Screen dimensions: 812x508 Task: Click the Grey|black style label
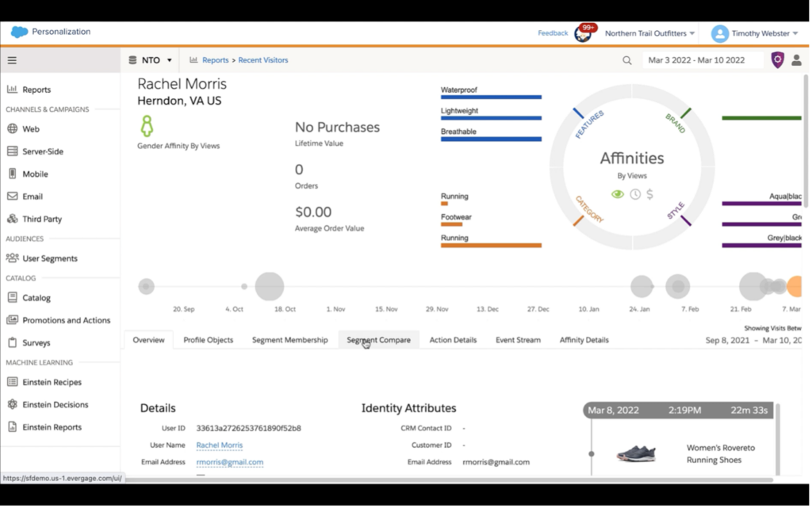pyautogui.click(x=784, y=238)
